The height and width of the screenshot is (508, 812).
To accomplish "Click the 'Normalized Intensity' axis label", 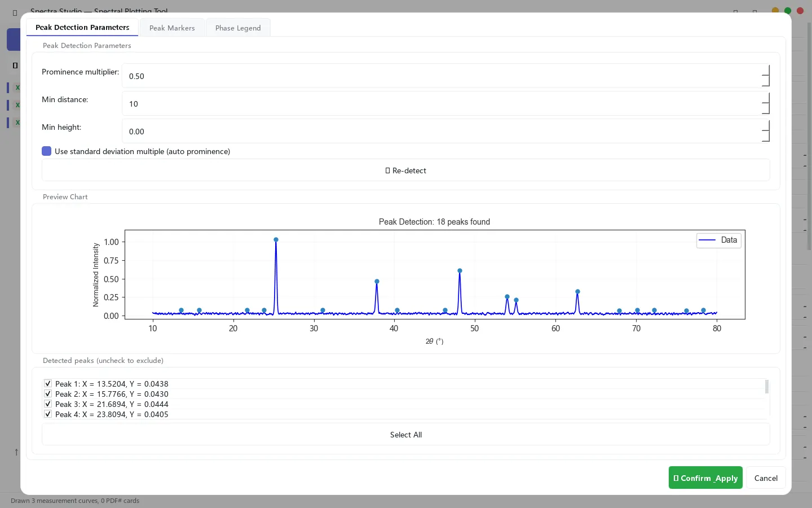I will [x=96, y=275].
